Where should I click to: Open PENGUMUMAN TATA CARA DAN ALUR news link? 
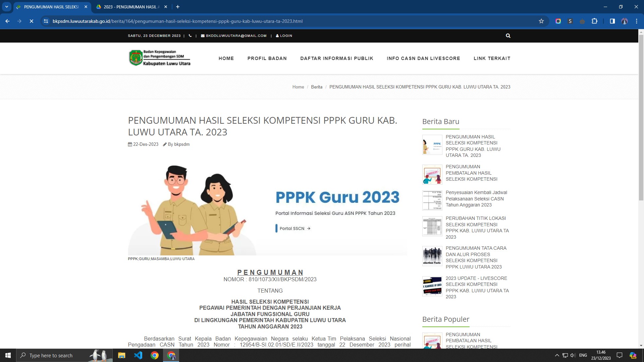[x=476, y=257]
